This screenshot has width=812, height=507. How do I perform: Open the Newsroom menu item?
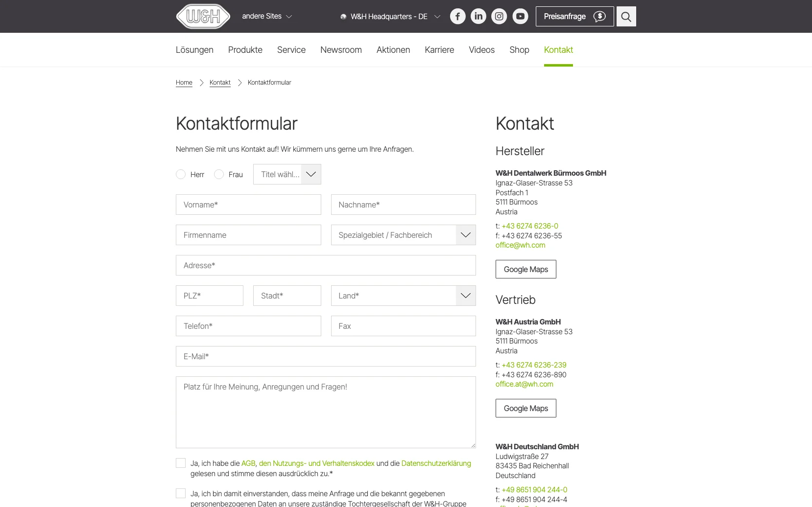coord(341,50)
